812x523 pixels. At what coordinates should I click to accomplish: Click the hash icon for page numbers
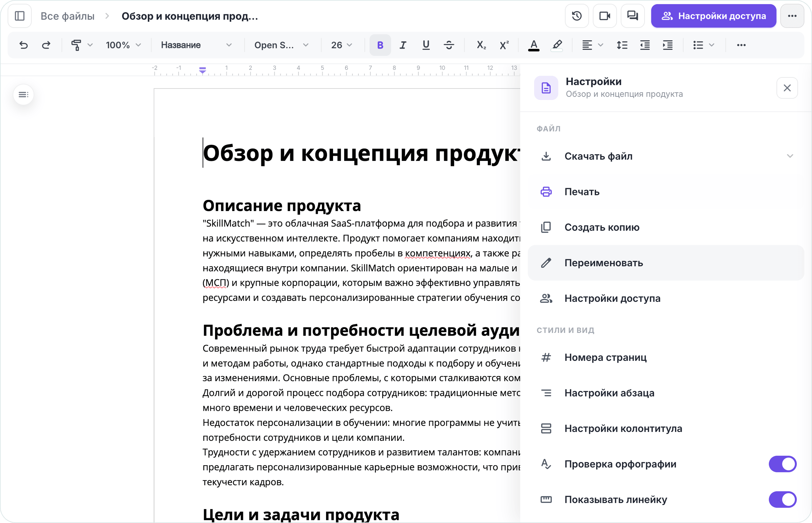coord(546,357)
